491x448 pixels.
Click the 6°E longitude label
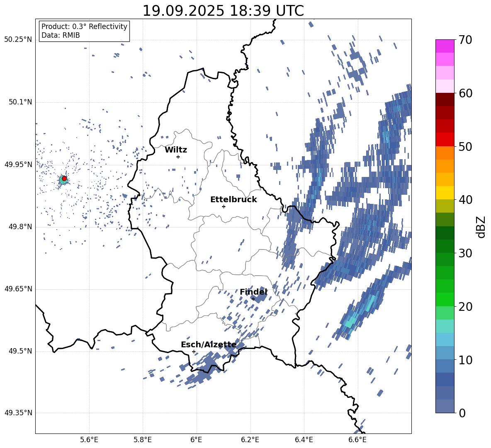[x=196, y=440]
